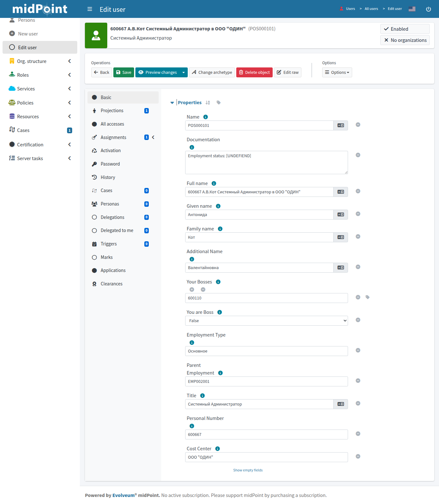The image size is (439, 504).
Task: Click All users breadcrumb link
Action: pyautogui.click(x=371, y=9)
